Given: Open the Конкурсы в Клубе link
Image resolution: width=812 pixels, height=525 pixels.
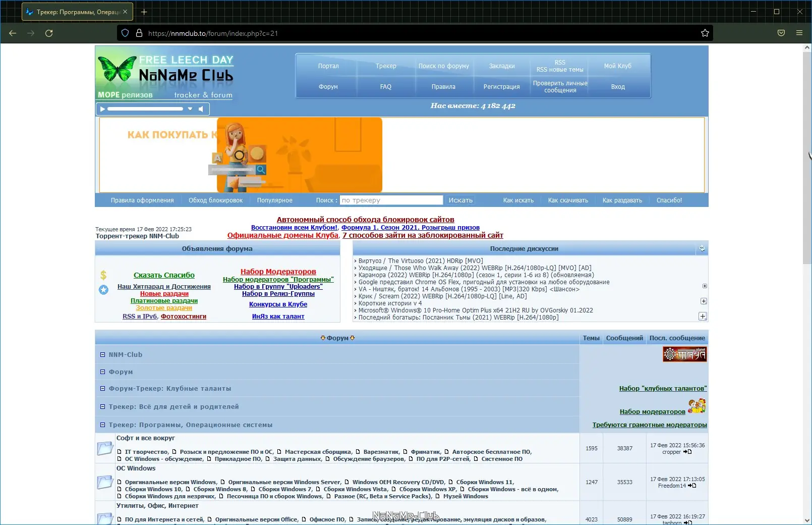Looking at the screenshot, I should (x=278, y=304).
